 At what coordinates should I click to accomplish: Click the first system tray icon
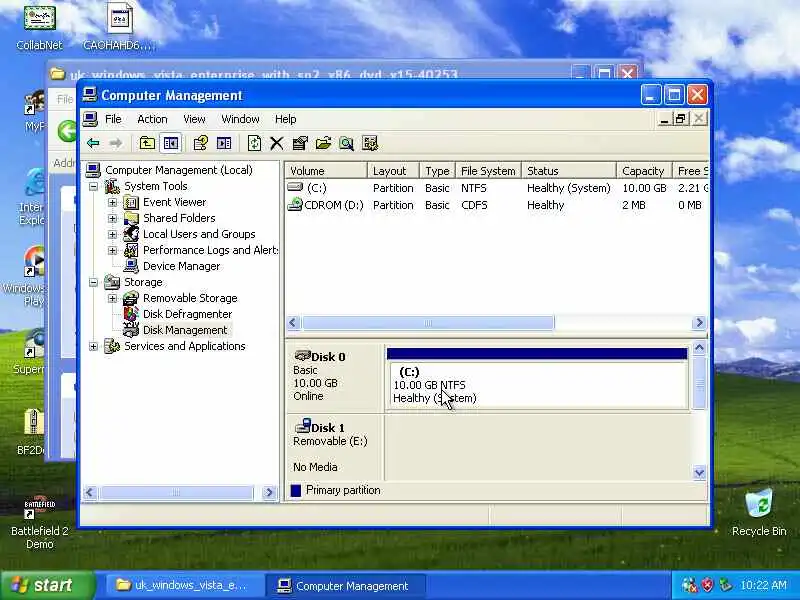coord(689,585)
